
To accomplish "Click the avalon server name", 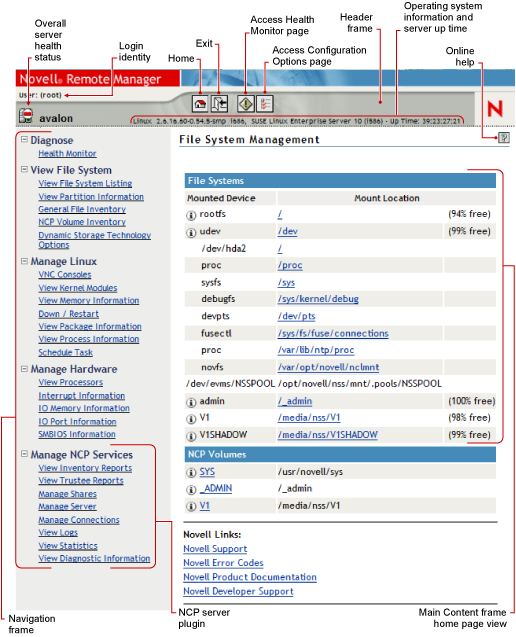I will [56, 119].
